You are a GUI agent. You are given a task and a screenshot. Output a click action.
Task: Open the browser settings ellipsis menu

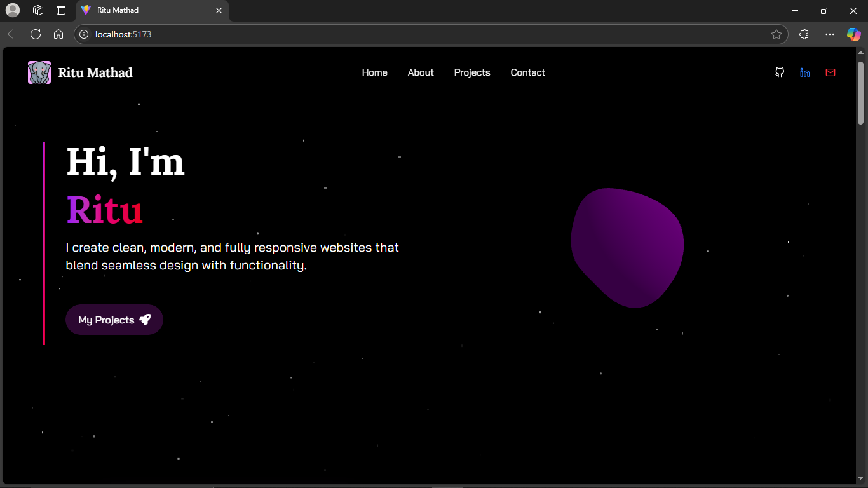point(829,34)
